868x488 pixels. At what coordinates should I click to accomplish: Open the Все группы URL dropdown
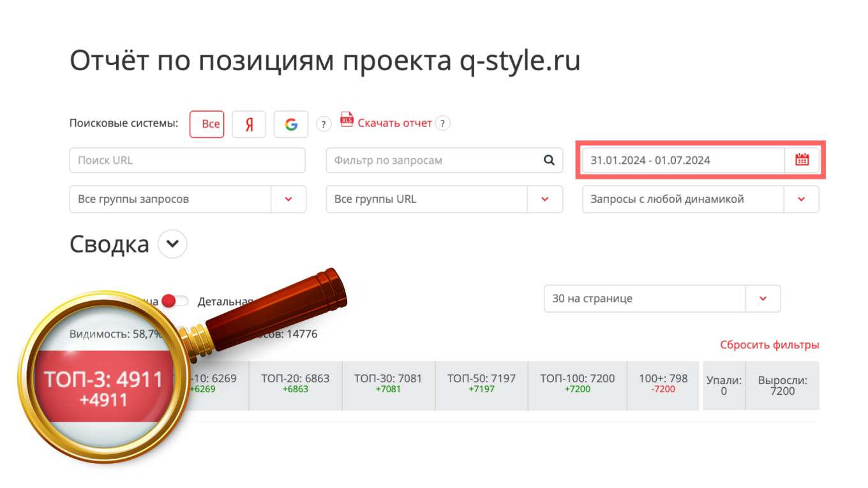click(544, 199)
